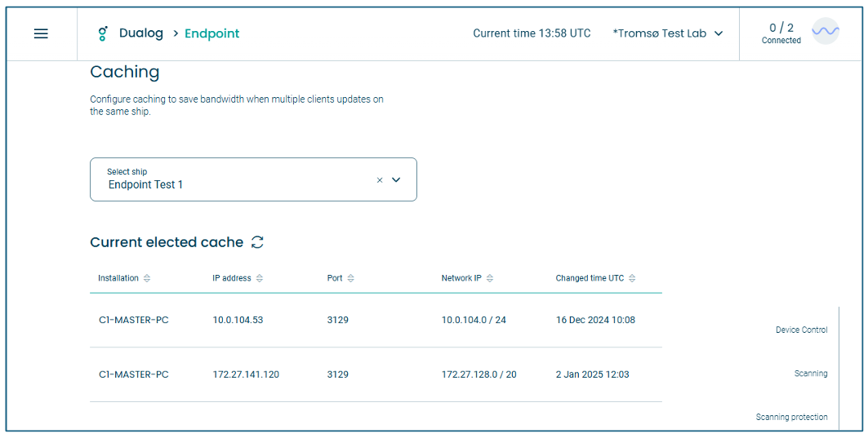
Task: Click the Dualog logo icon
Action: (102, 33)
